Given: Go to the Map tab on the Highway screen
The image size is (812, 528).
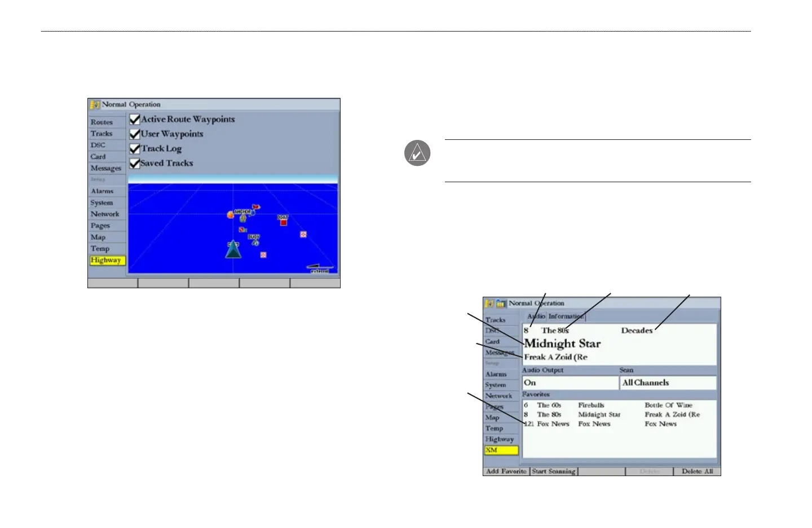Looking at the screenshot, I should pyautogui.click(x=107, y=237).
